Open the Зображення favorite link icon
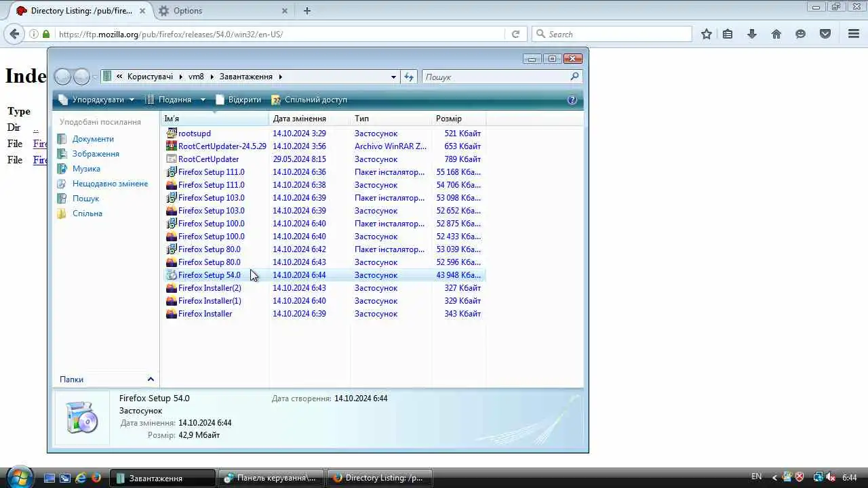 [62, 154]
